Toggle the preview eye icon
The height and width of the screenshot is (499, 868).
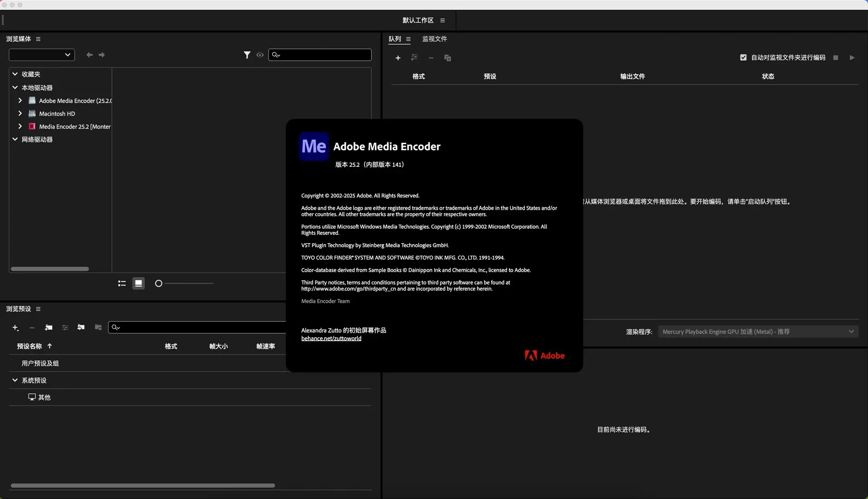[x=260, y=55]
